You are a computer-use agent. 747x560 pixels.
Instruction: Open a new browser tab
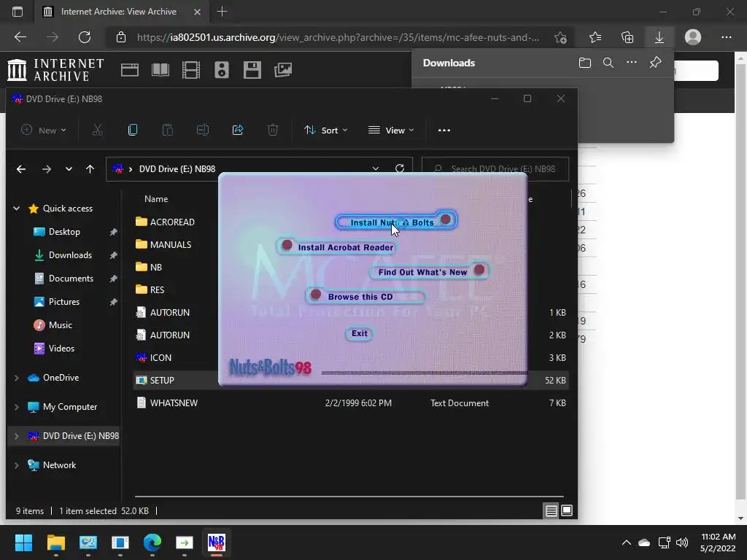[222, 12]
